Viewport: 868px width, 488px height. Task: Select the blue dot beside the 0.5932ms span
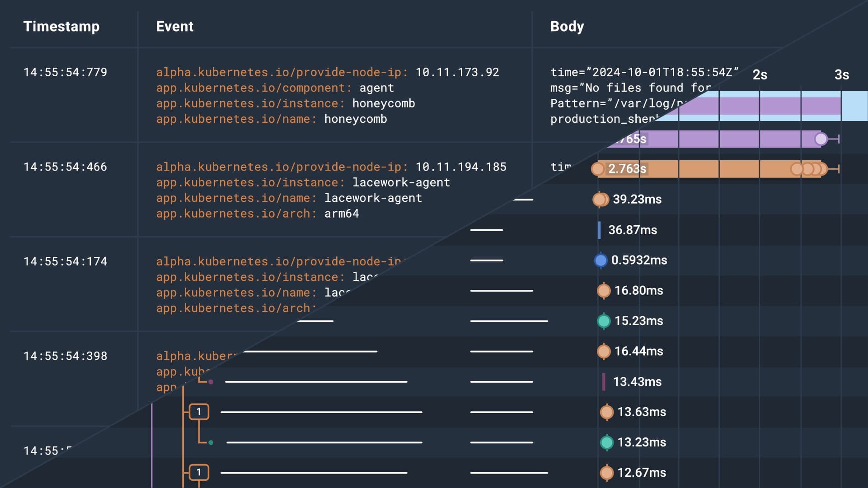pyautogui.click(x=601, y=260)
